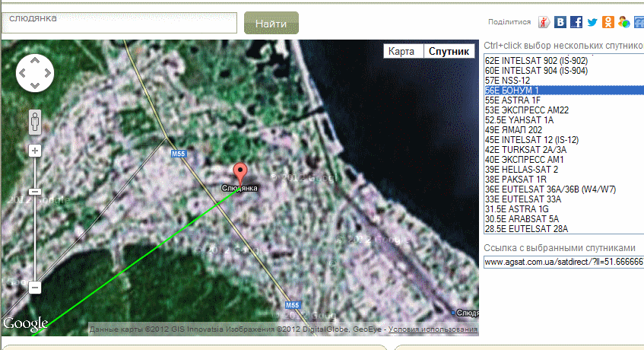Share via Moy Krug people-globe icon

pyautogui.click(x=624, y=22)
